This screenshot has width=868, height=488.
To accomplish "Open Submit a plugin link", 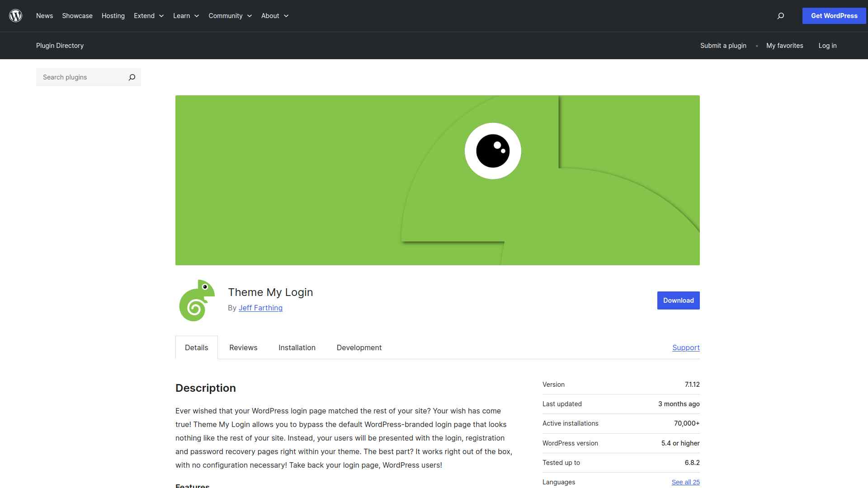I will tap(723, 46).
